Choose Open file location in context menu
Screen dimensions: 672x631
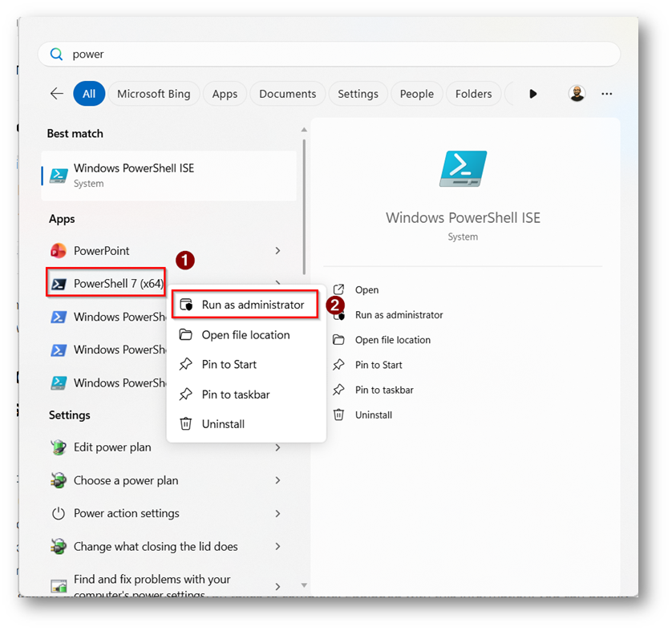tap(246, 335)
